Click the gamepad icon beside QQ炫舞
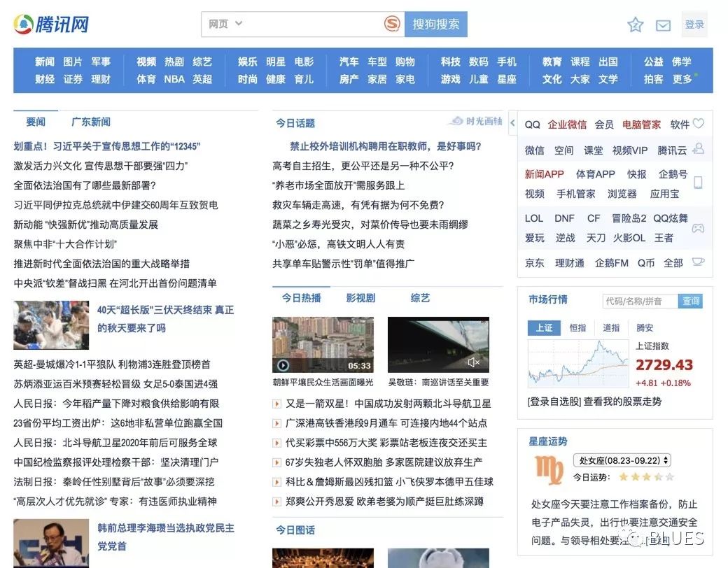This screenshot has height=568, width=728. tap(699, 228)
